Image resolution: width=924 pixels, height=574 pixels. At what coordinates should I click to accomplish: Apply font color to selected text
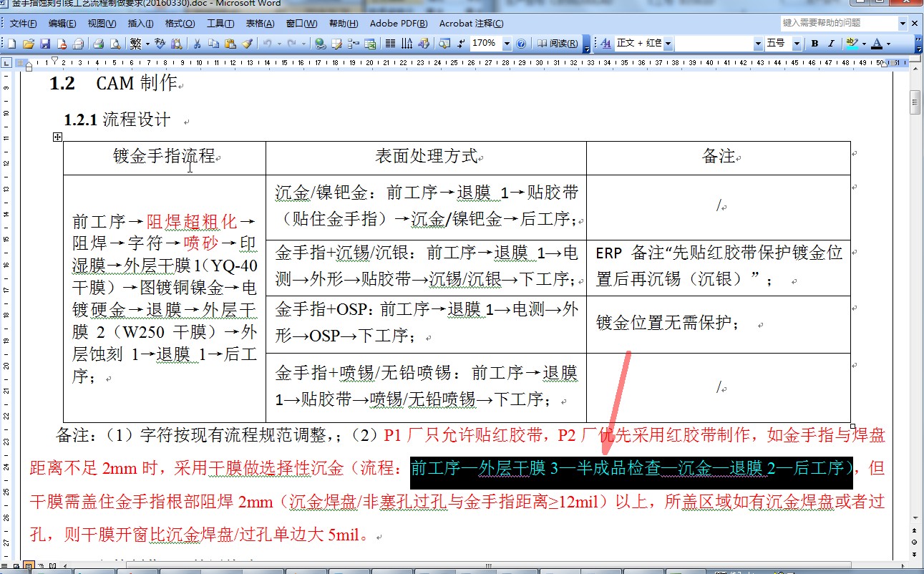(877, 44)
